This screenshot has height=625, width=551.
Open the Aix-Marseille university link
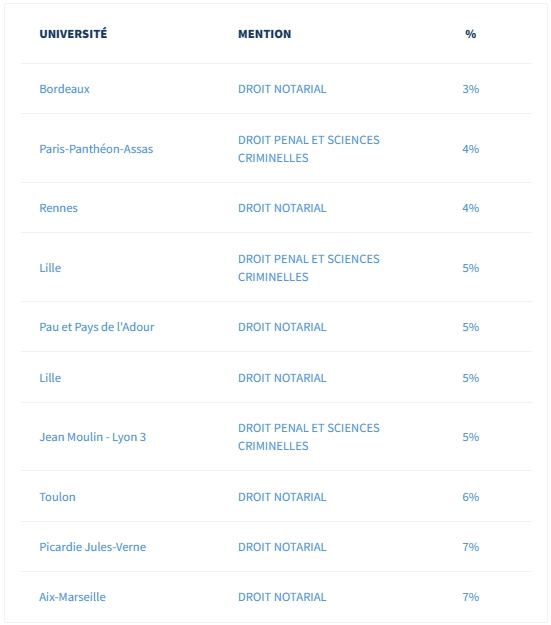(73, 597)
